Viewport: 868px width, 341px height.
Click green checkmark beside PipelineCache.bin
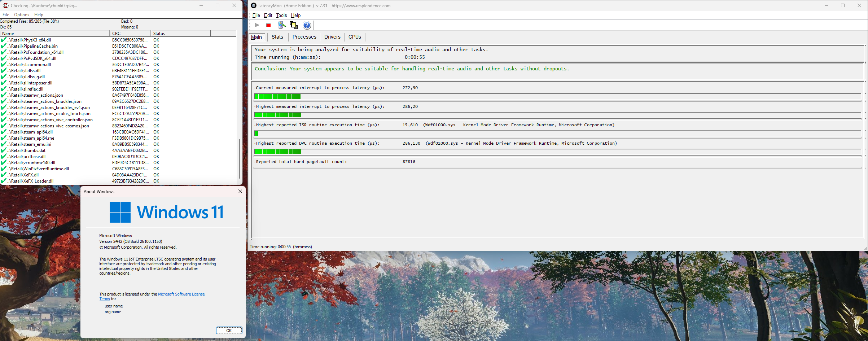[4, 46]
